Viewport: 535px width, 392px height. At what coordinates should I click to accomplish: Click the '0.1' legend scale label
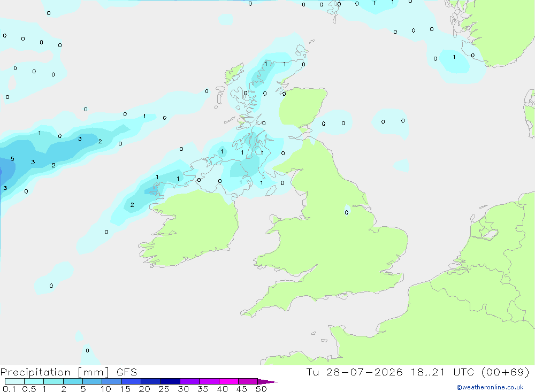tap(9, 389)
